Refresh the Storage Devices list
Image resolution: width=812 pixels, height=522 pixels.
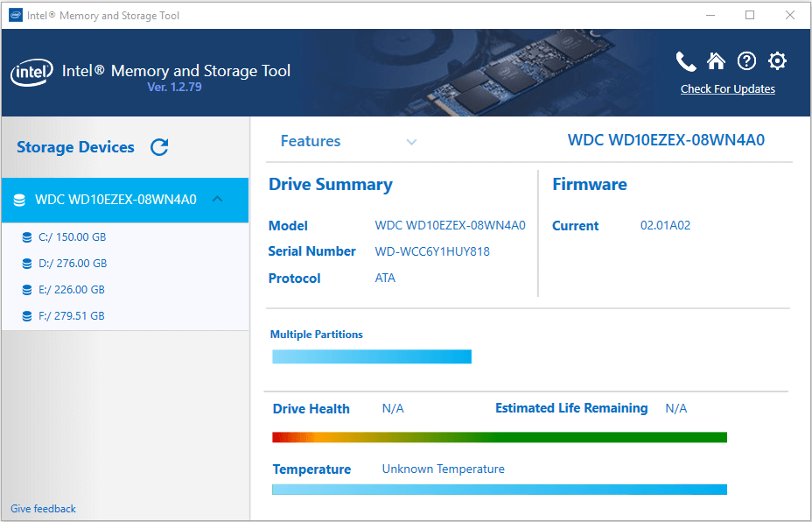coord(159,147)
